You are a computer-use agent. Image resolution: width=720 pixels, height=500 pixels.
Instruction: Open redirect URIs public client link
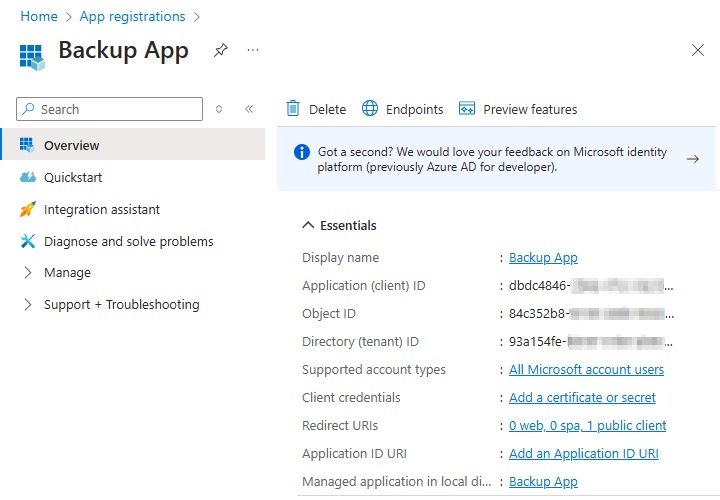tap(587, 426)
